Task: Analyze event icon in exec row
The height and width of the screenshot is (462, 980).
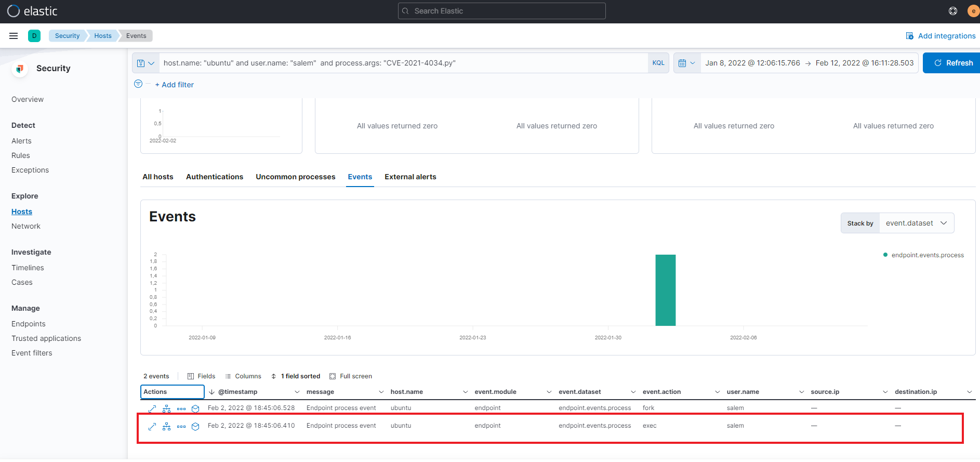Action: [x=166, y=426]
